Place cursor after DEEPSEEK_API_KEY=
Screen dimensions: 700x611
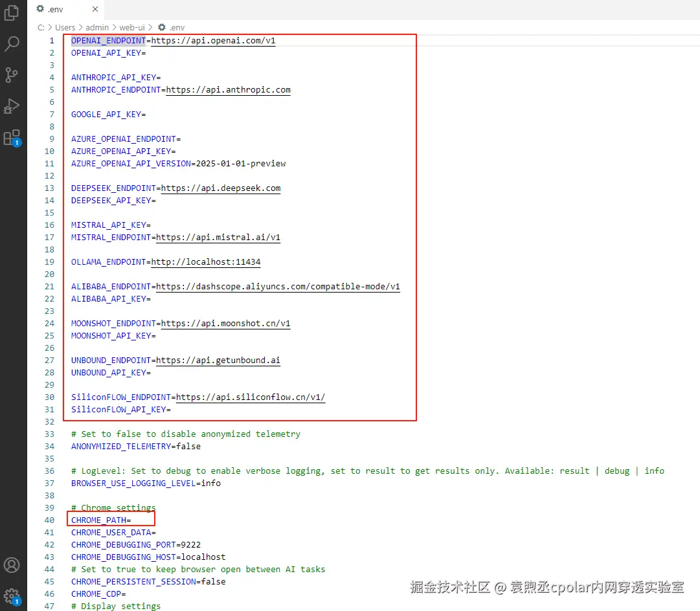point(156,201)
